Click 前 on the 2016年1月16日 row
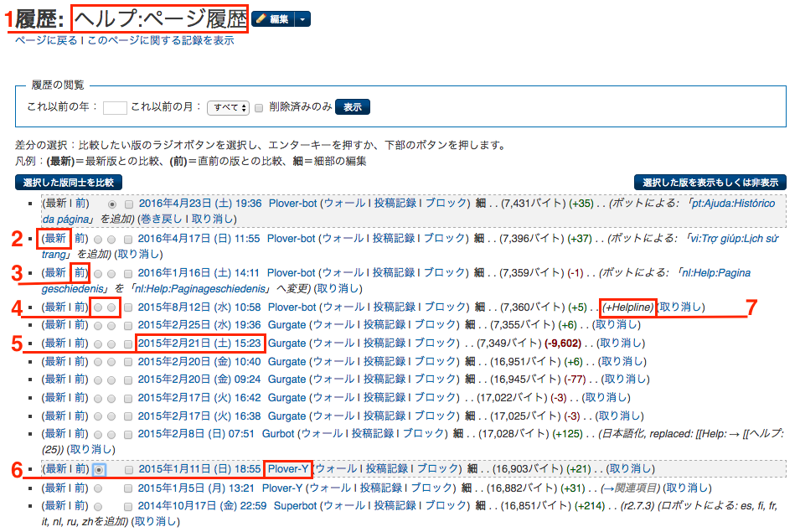Viewport: 800px width, 532px height. [x=80, y=272]
